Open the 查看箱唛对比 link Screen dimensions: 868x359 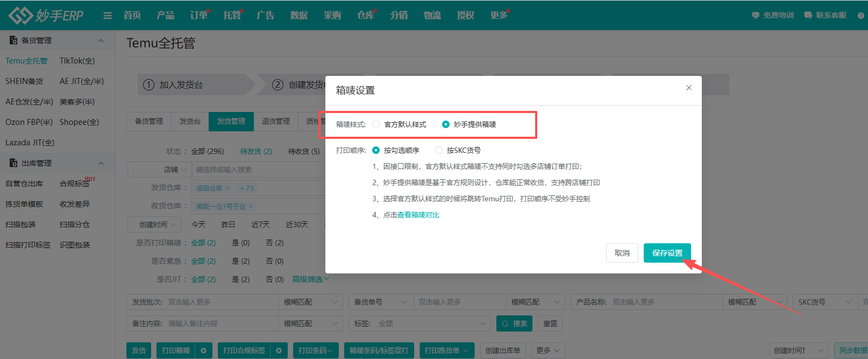coord(418,215)
